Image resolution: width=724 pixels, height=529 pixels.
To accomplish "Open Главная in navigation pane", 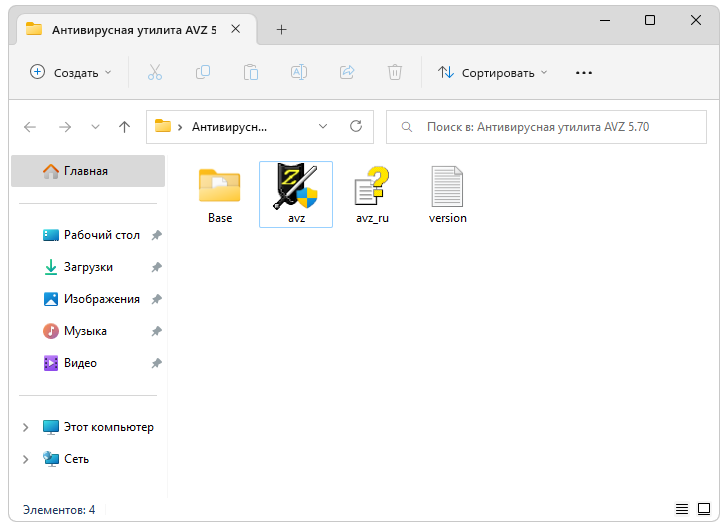I will tap(88, 171).
